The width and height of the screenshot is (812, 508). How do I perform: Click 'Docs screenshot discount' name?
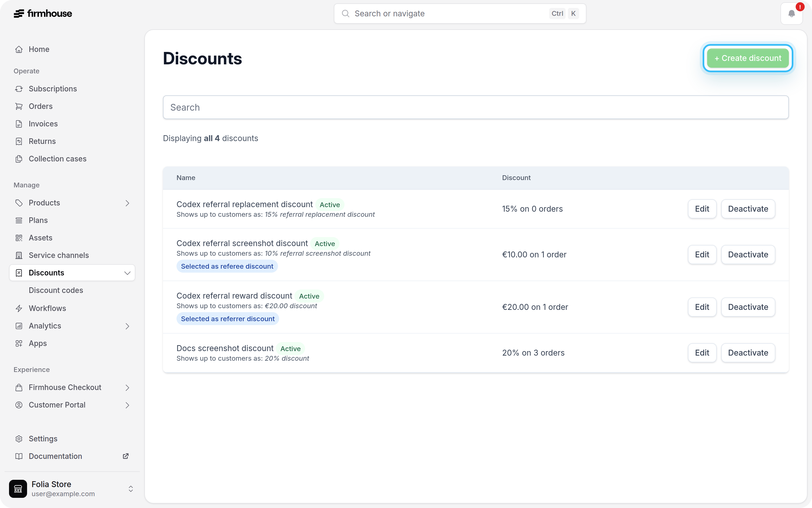click(225, 349)
